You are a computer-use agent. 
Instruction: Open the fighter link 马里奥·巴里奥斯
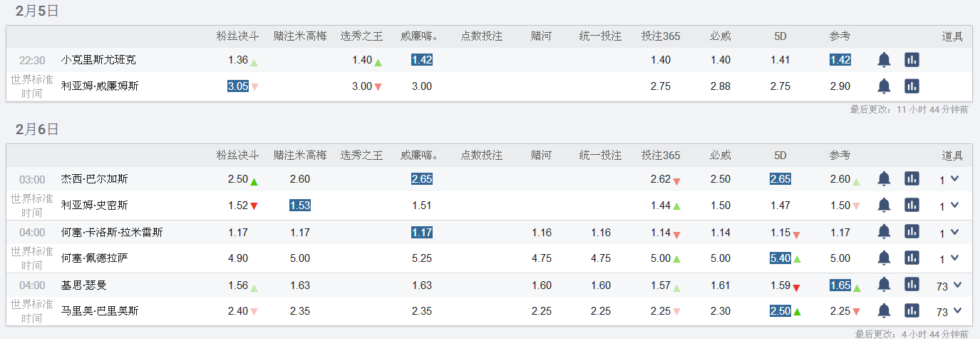click(100, 311)
